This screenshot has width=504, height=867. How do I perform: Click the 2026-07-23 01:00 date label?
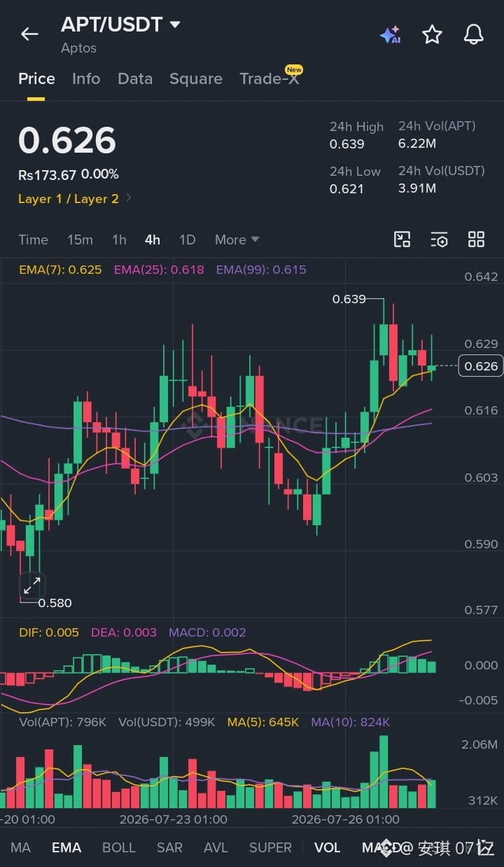point(174,819)
